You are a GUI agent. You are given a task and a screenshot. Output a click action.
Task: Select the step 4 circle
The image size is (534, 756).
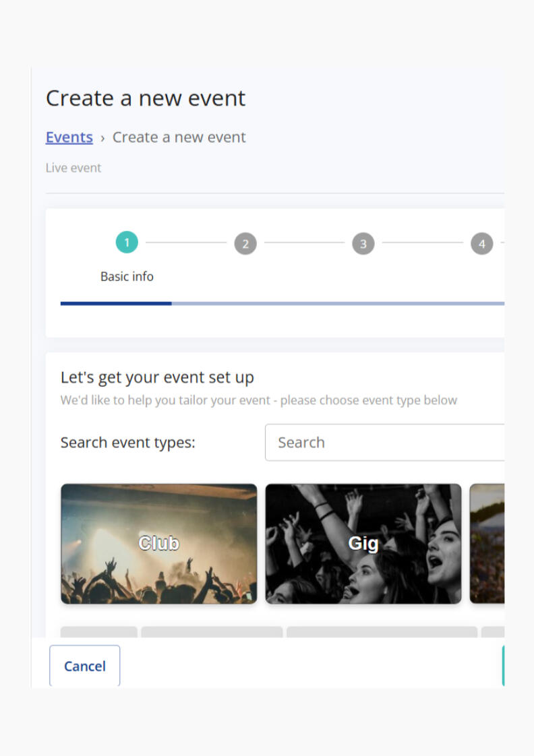pos(481,244)
